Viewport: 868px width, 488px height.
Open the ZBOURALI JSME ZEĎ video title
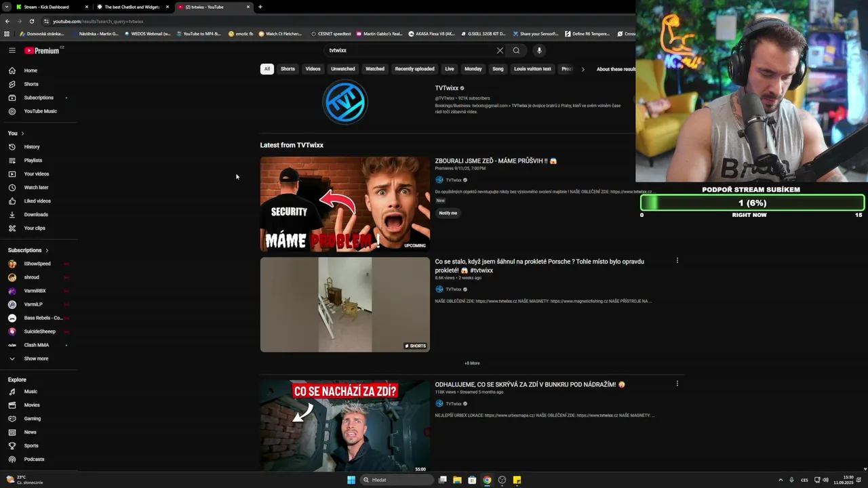pyautogui.click(x=496, y=161)
